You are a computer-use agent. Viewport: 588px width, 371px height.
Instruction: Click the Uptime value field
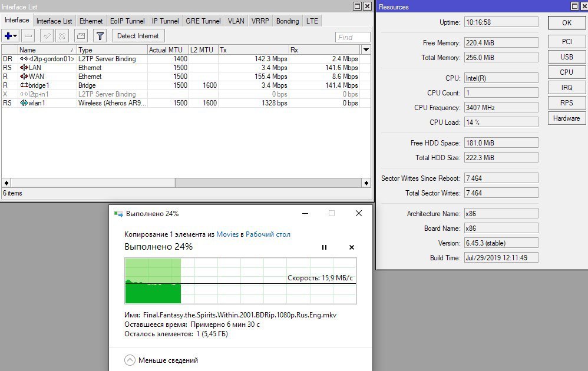(x=501, y=22)
